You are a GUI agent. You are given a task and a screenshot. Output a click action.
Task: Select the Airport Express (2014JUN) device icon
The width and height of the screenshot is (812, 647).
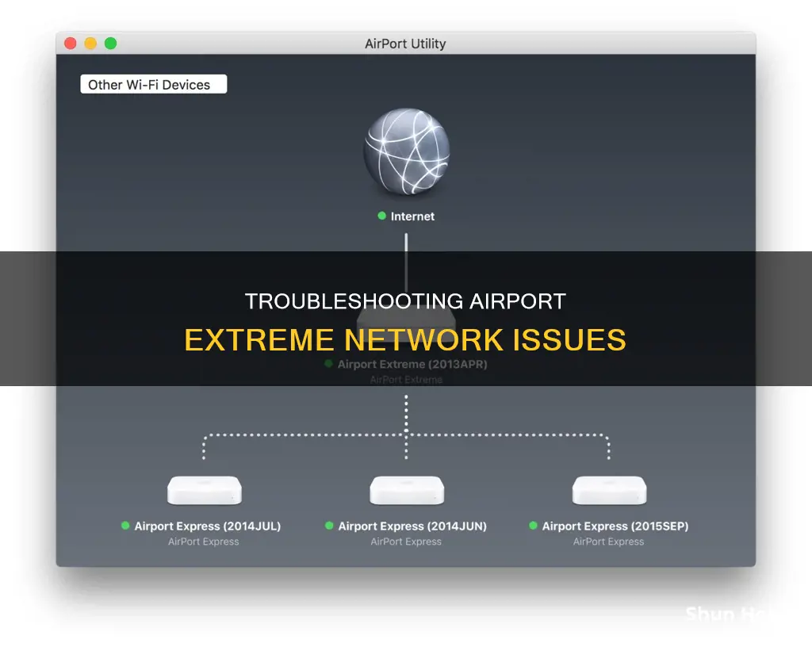tap(407, 490)
